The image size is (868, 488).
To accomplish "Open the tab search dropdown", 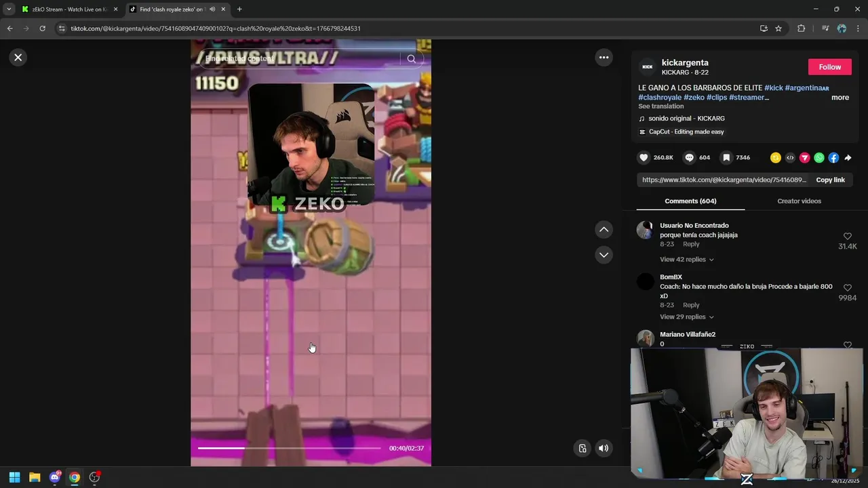I will click(9, 9).
